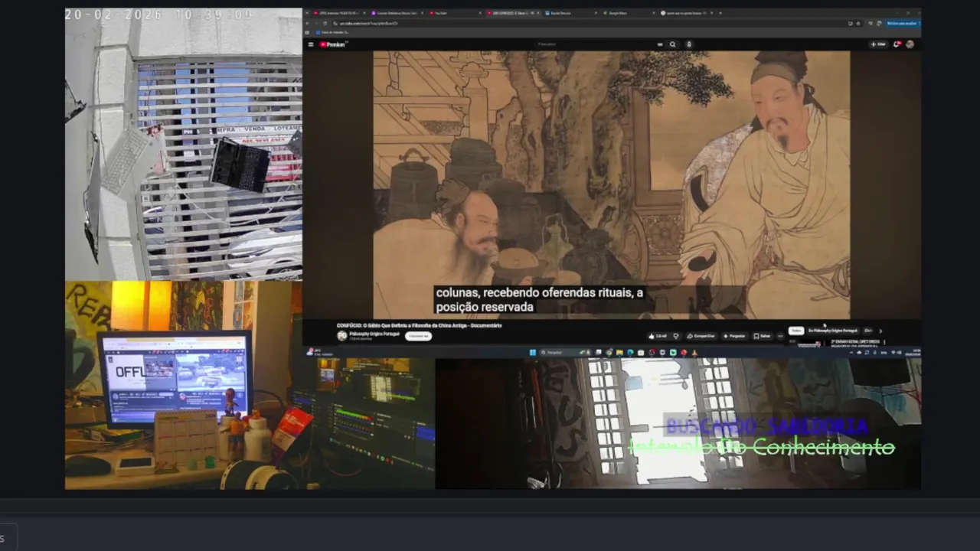Open the on-screen keyboard icon in search box

[x=660, y=44]
